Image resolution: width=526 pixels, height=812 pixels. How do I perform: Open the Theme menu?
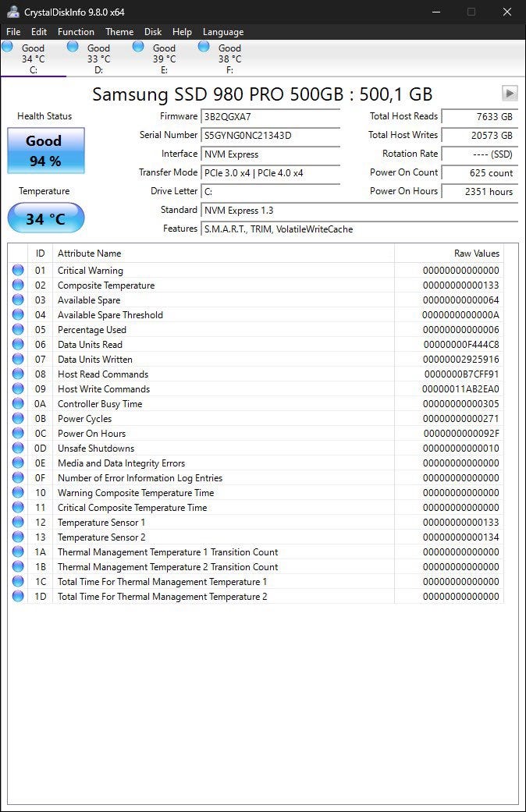tap(119, 31)
